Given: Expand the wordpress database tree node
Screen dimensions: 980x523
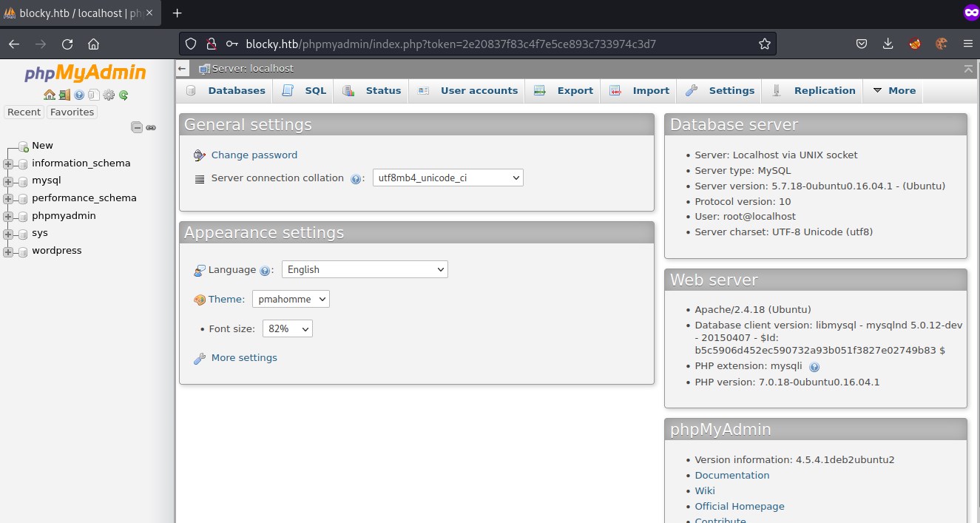Looking at the screenshot, I should pos(8,252).
